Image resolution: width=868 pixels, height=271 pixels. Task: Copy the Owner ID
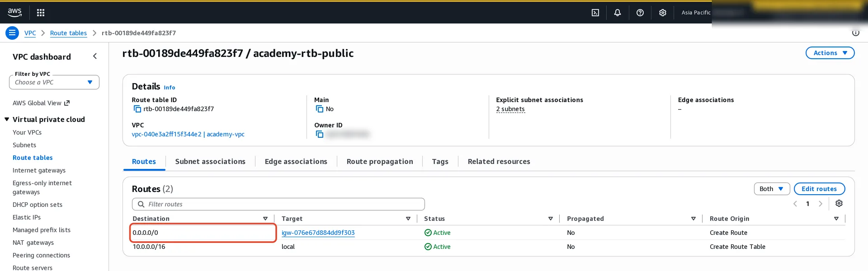coord(320,134)
